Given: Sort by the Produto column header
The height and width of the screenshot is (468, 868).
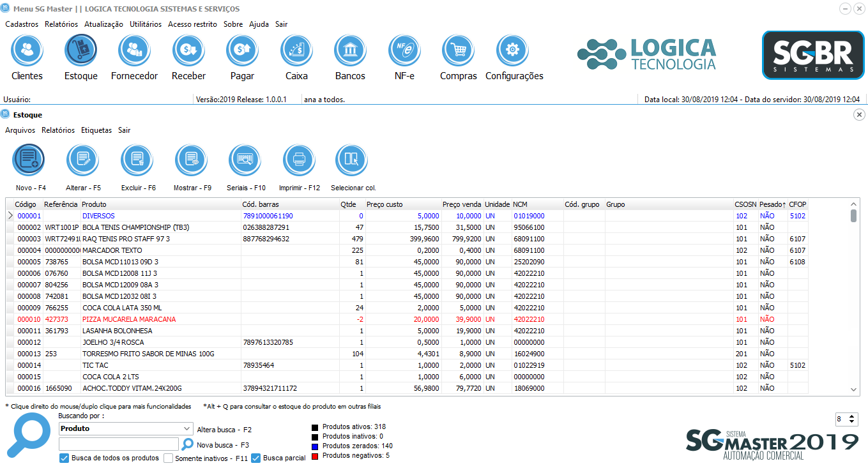Looking at the screenshot, I should coord(161,204).
